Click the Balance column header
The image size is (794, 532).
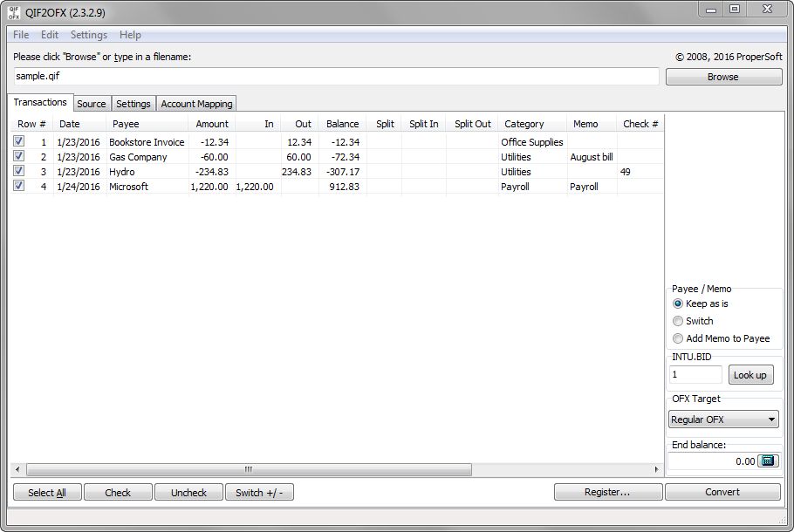pos(342,124)
